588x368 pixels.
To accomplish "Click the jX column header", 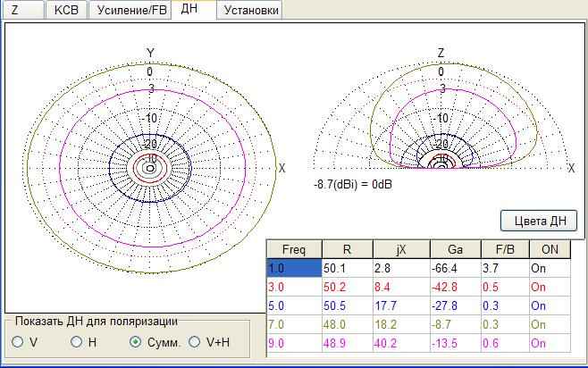I will (401, 249).
